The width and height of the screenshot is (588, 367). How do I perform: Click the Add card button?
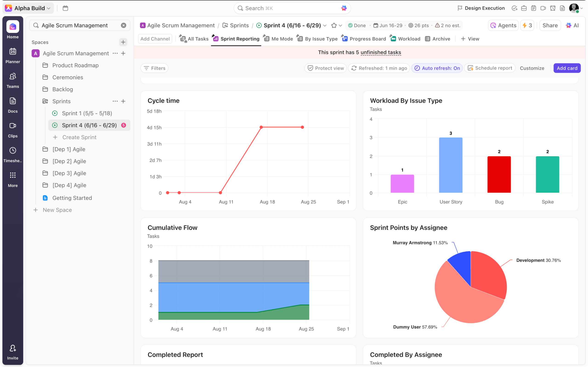click(567, 68)
